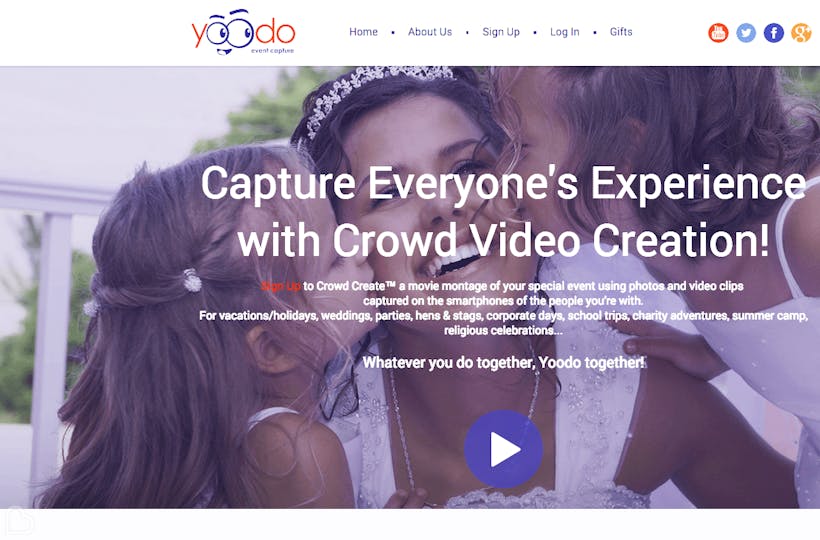Click the 'with Crowd Video Creation!' heading line

point(503,239)
